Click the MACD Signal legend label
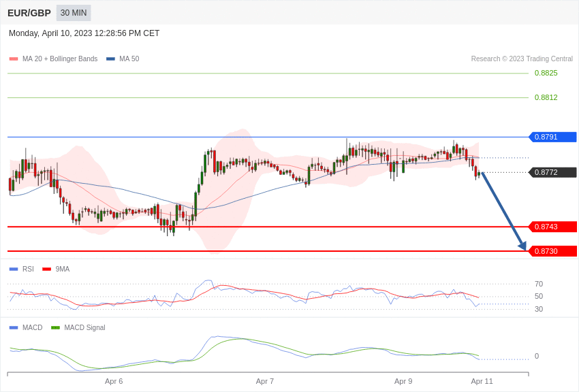579x392 pixels. (x=84, y=327)
